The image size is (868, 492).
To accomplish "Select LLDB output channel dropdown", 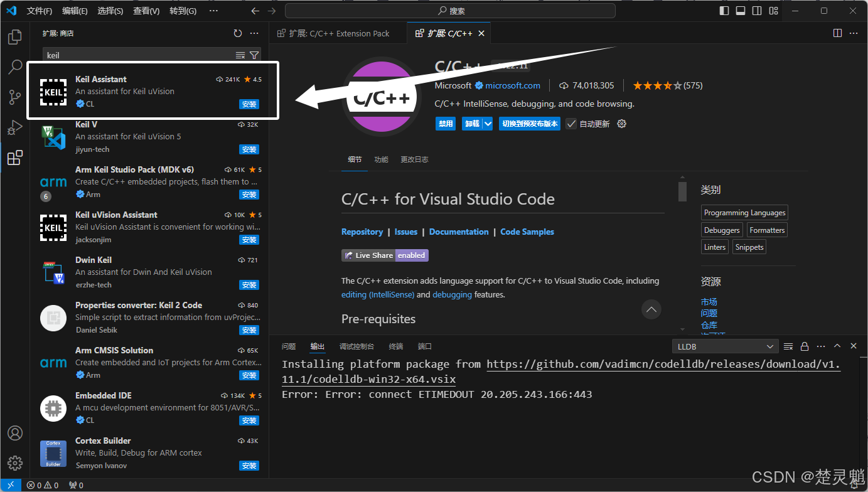I will click(x=725, y=346).
